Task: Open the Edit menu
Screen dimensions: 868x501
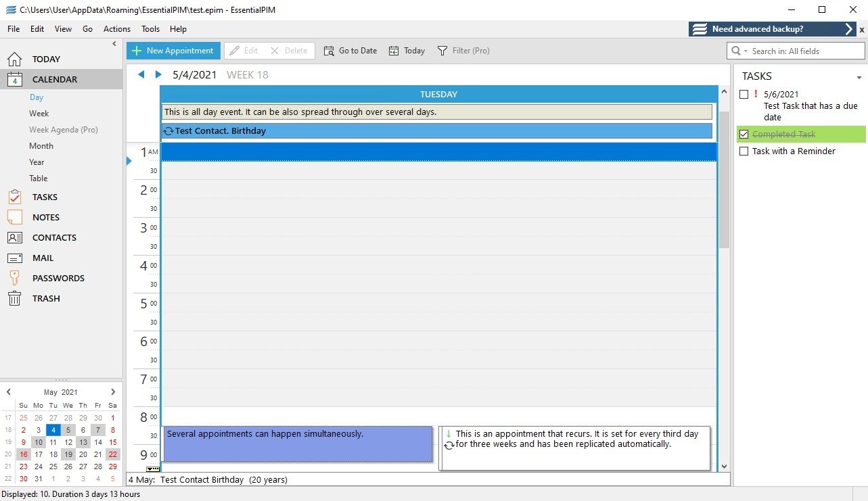Action: tap(37, 29)
